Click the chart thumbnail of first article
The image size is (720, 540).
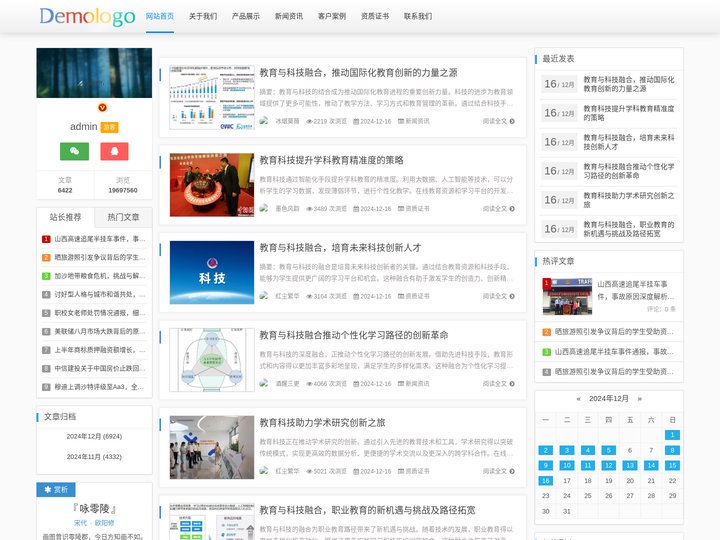pyautogui.click(x=212, y=97)
